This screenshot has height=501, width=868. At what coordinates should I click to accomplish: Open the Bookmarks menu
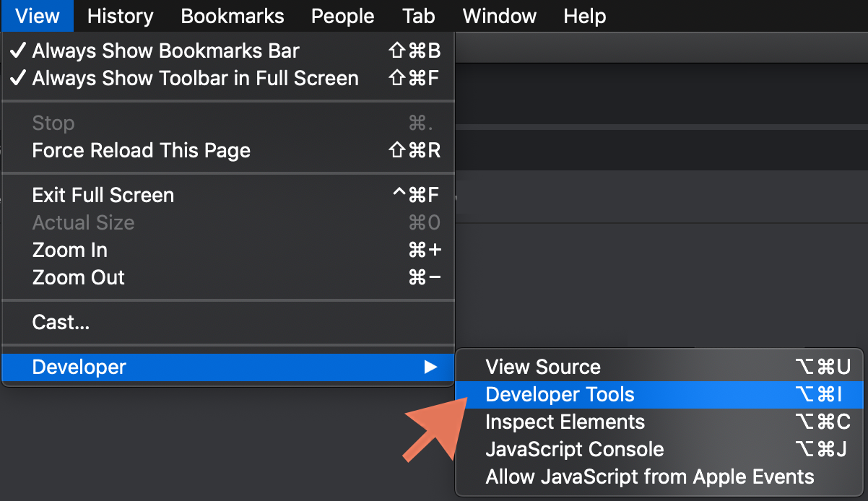point(232,16)
